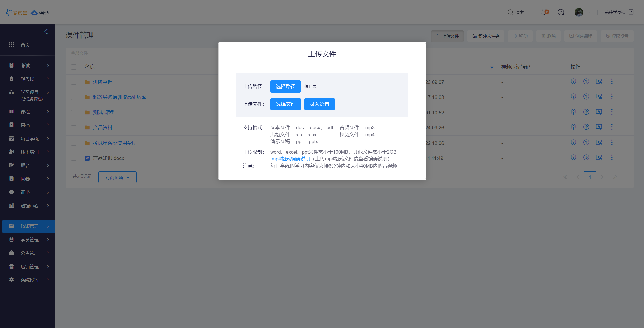
Task: Click the download icon for 产品知识.docx
Action: coord(586,158)
